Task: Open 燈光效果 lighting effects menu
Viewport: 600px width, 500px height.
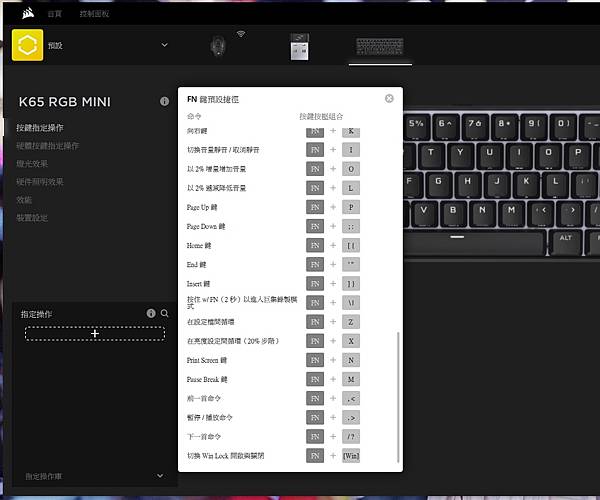Action: 32,164
